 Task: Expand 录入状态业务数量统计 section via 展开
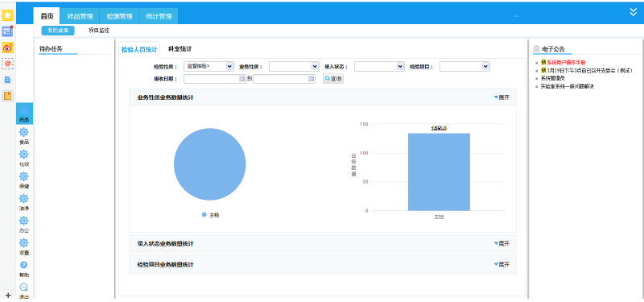coord(502,244)
